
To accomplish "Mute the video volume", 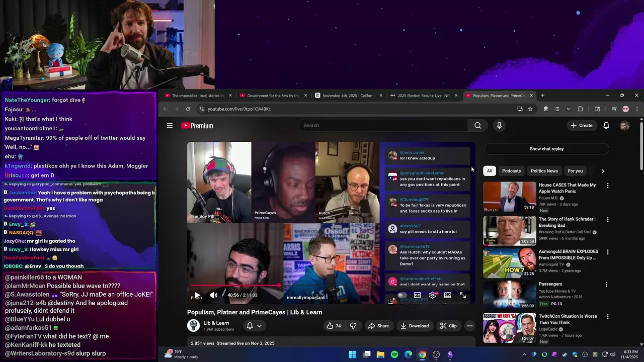I will tap(214, 295).
